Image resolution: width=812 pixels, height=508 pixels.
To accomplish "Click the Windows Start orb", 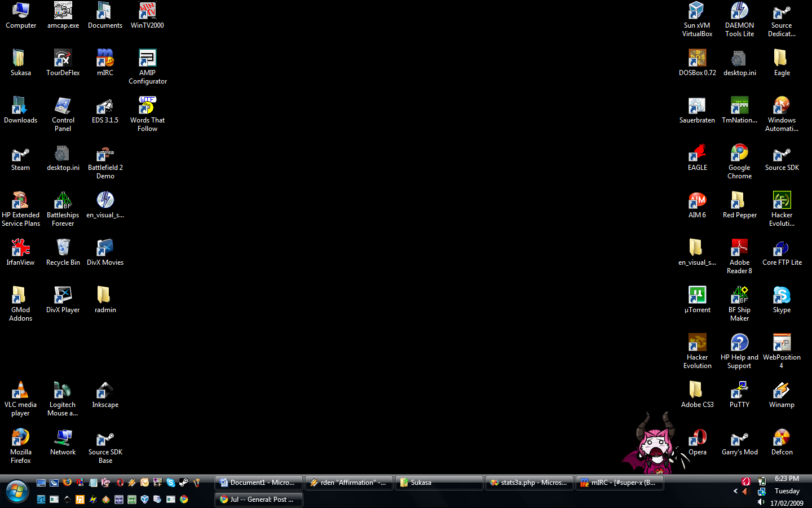I will click(x=16, y=492).
